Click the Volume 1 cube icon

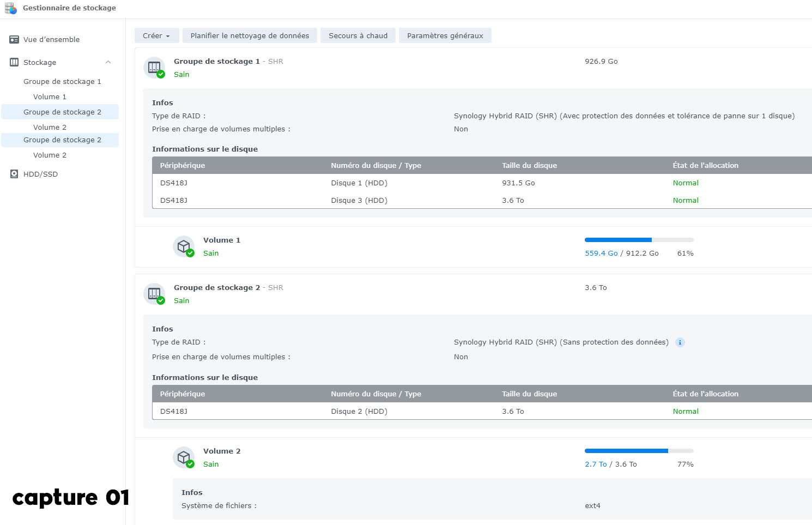point(184,246)
